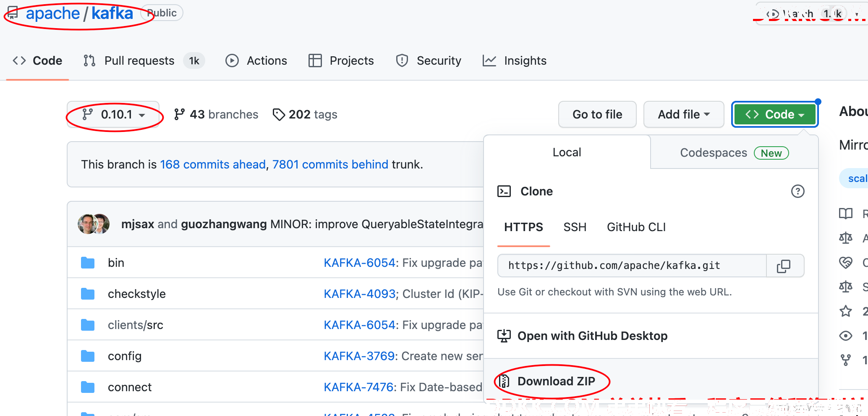This screenshot has height=416, width=868.
Task: Click the Go to file button
Action: click(597, 114)
